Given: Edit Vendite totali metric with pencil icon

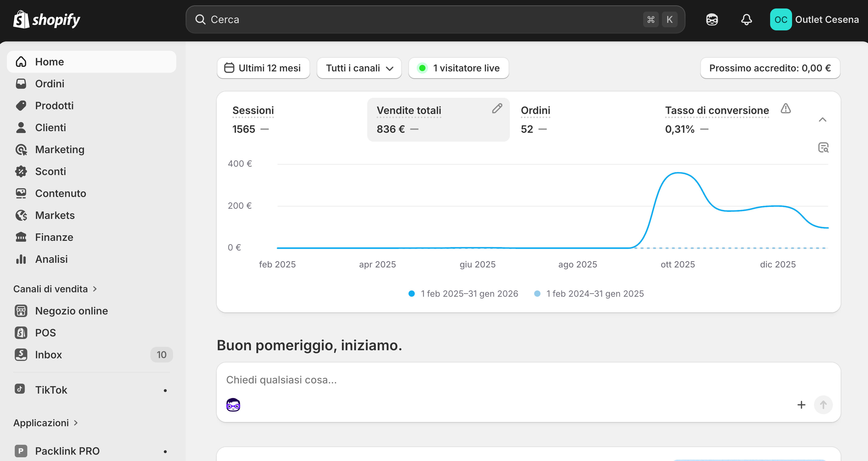Looking at the screenshot, I should tap(497, 108).
